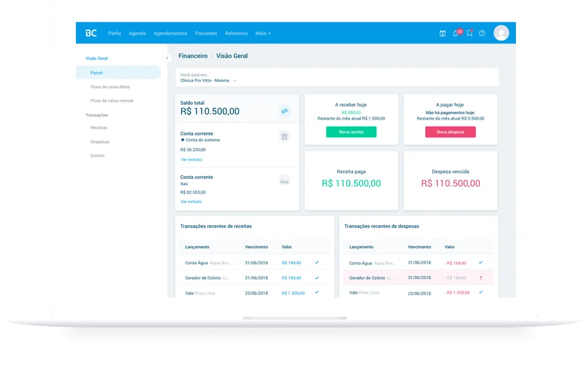
Task: Open the calendar icon in top bar
Action: (x=443, y=33)
